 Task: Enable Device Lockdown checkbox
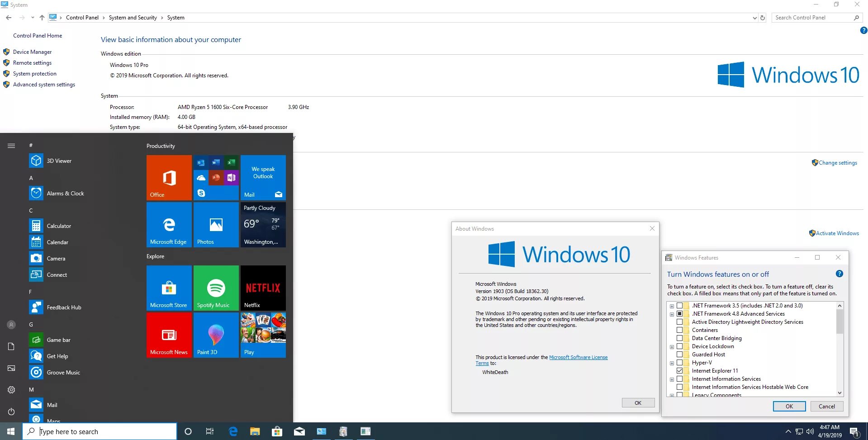tap(679, 346)
